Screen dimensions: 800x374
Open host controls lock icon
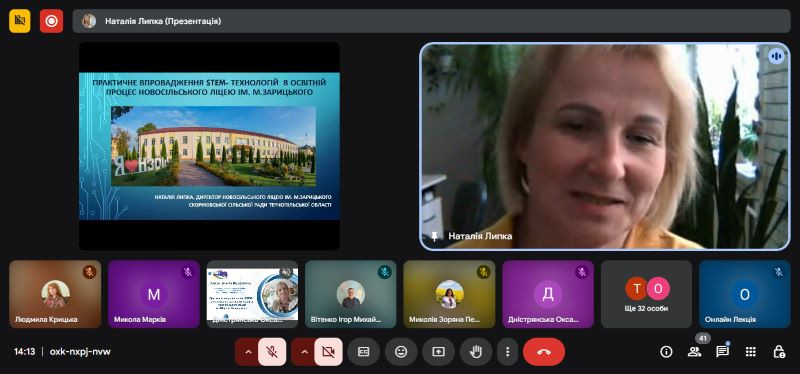(779, 352)
